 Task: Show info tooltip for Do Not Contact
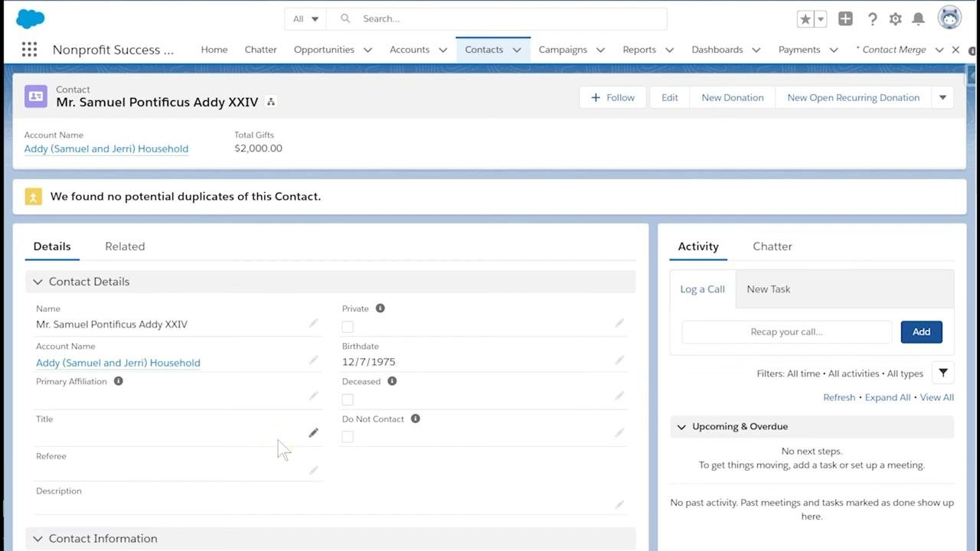point(416,419)
